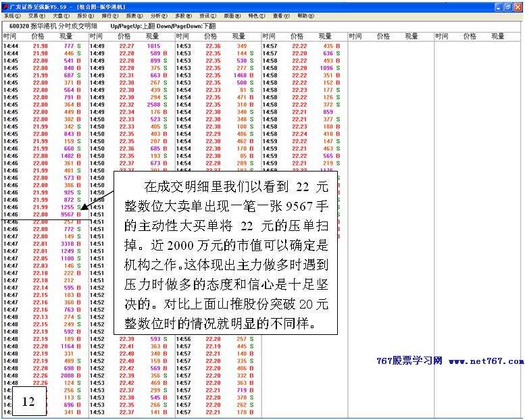Select the 1249 volume cell at 14:47
525x420 pixels.
click(x=68, y=251)
